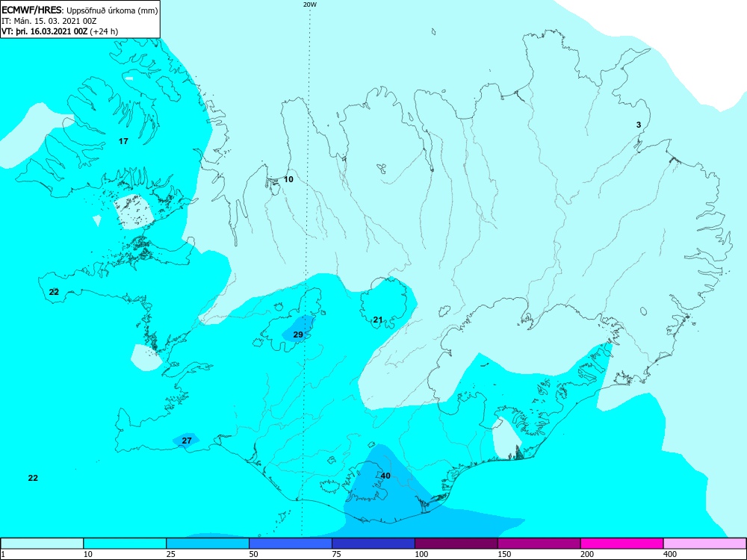Viewport: 747px width, 560px height.
Task: Select the "IT: Mán. 15. 03. 2021 00Z" line
Action: point(49,21)
